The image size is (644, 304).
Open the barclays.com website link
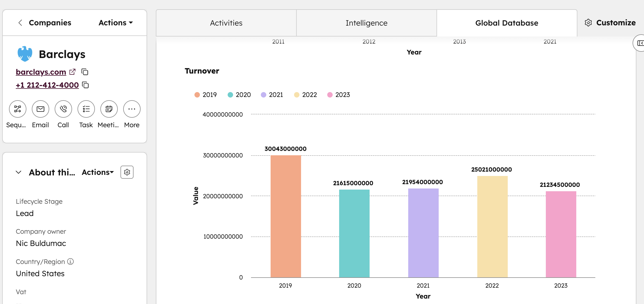pos(41,72)
